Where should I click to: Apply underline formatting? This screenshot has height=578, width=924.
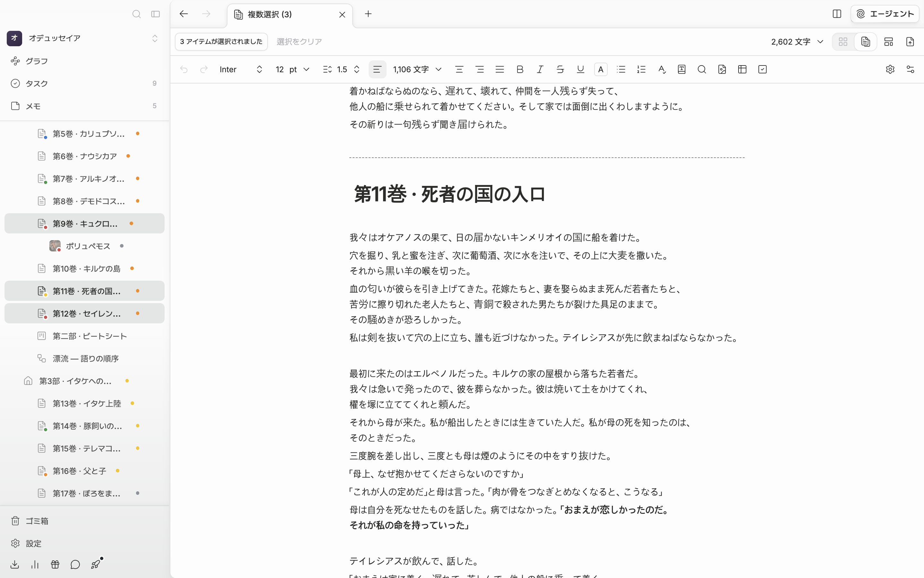(x=580, y=69)
